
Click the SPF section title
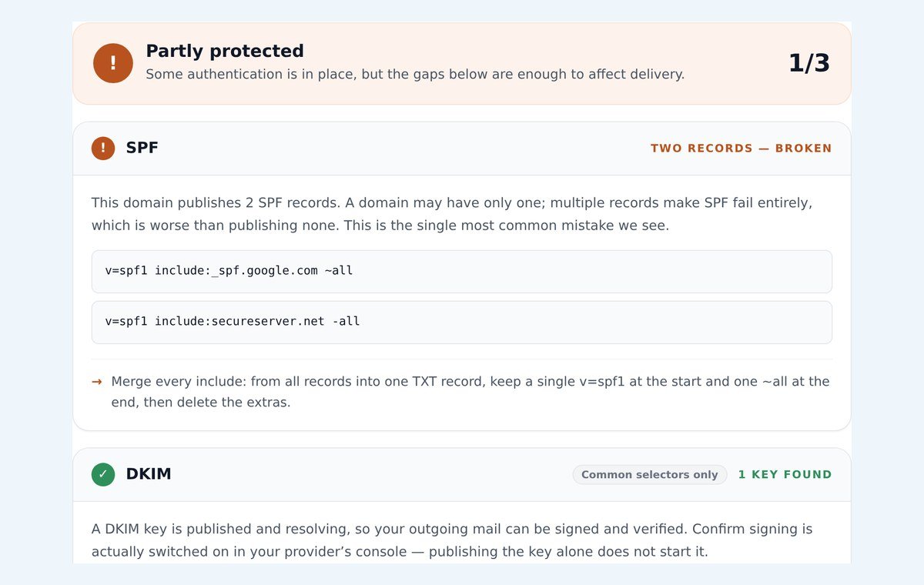(142, 148)
